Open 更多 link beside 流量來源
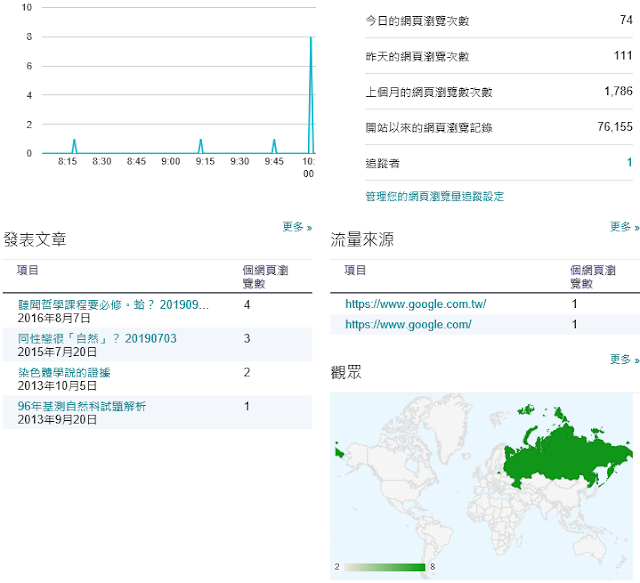The image size is (640, 583). click(624, 227)
